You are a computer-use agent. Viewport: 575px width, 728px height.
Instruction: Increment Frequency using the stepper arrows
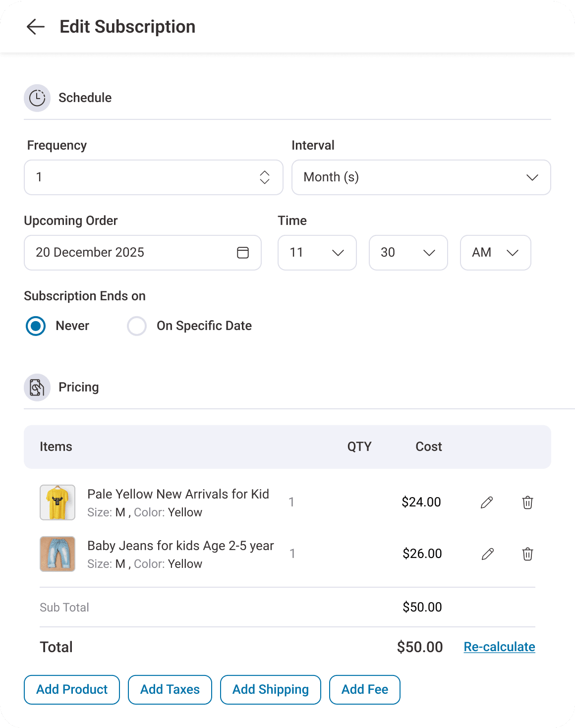[x=265, y=173]
